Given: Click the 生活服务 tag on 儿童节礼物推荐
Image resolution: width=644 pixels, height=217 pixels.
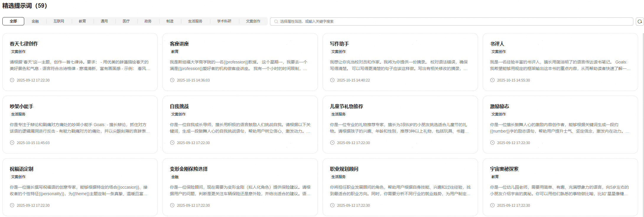Looking at the screenshot, I should coord(339,114).
